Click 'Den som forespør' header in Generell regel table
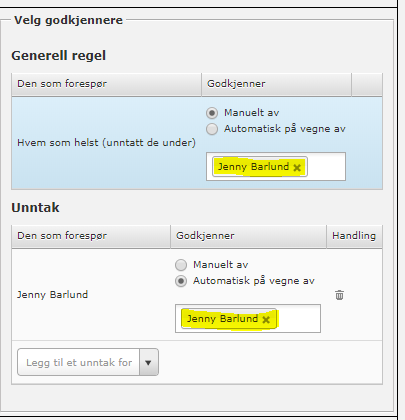Image resolution: width=405 pixels, height=420 pixels. tap(62, 84)
